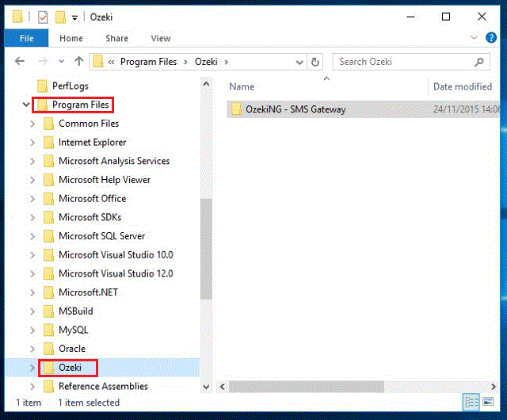The width and height of the screenshot is (507, 420).
Task: Switch to Details view layout
Action: coord(471,403)
